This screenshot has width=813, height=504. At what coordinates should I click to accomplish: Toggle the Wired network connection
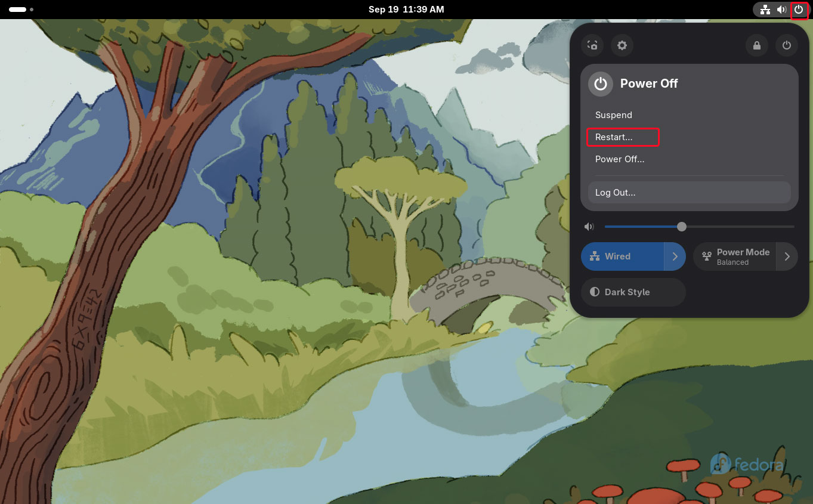(x=622, y=256)
